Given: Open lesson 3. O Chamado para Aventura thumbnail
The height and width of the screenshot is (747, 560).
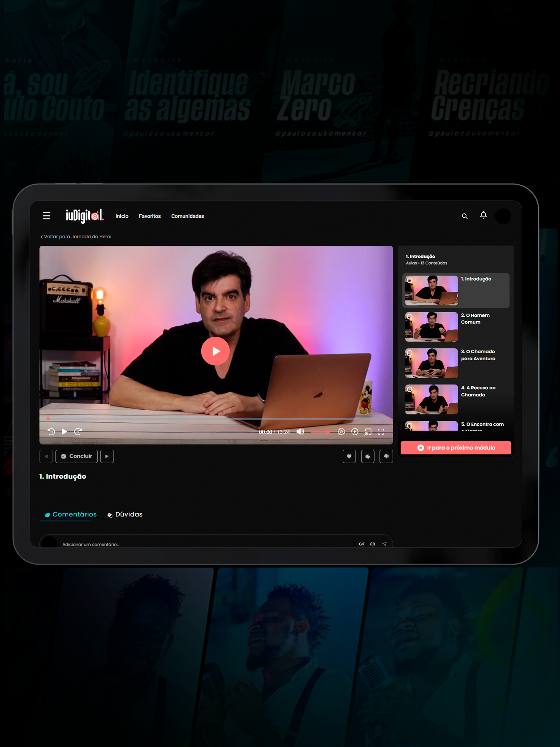Looking at the screenshot, I should click(x=431, y=363).
